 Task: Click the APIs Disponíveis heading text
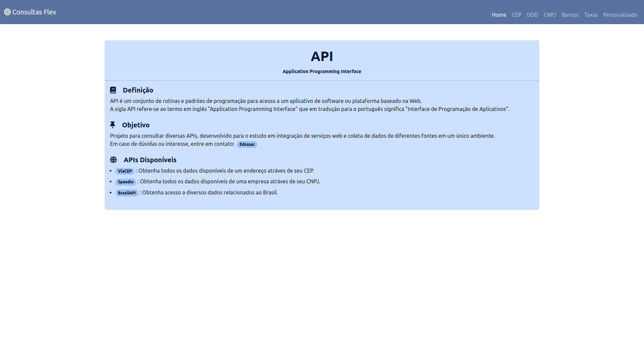click(150, 160)
